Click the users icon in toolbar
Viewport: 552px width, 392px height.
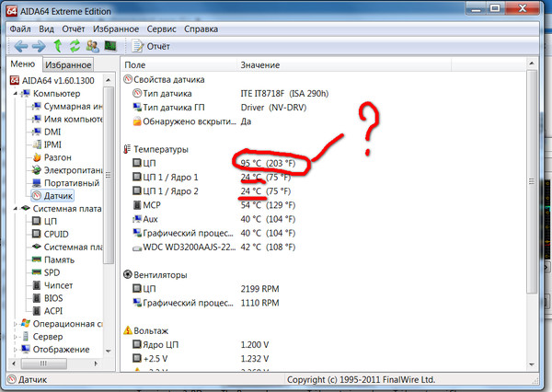(92, 46)
